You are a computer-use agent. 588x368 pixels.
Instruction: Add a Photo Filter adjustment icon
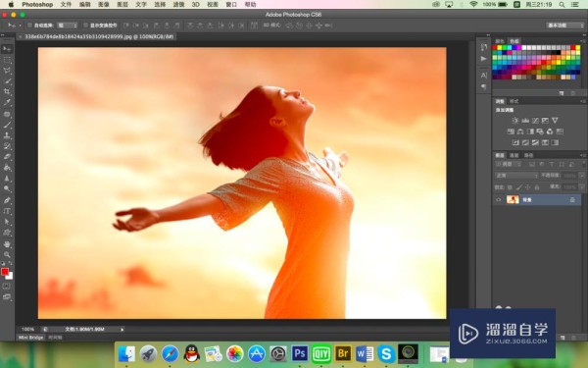coord(540,131)
